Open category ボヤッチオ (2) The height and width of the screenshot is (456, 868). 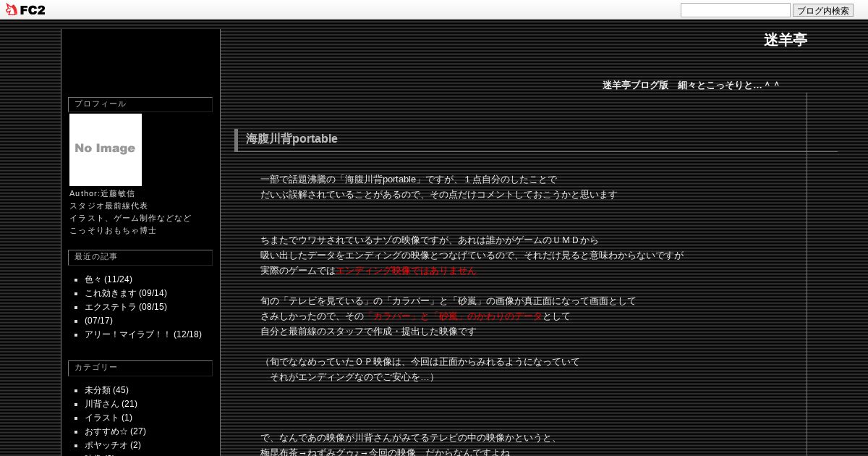click(113, 445)
